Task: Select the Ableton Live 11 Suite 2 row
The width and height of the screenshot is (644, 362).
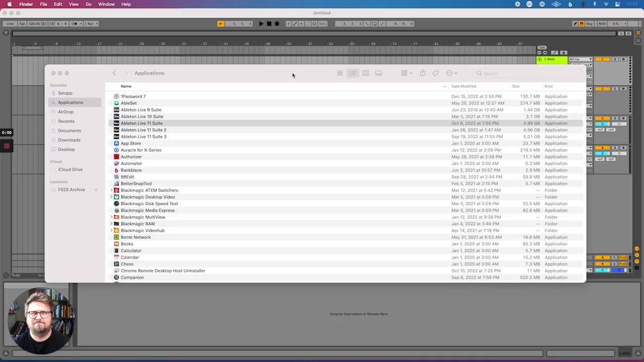Action: tap(346, 130)
